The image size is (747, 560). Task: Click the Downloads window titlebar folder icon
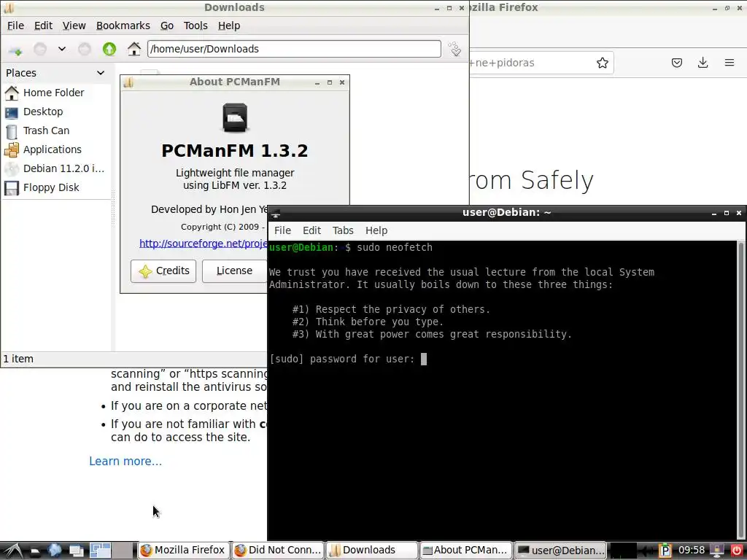click(9, 7)
